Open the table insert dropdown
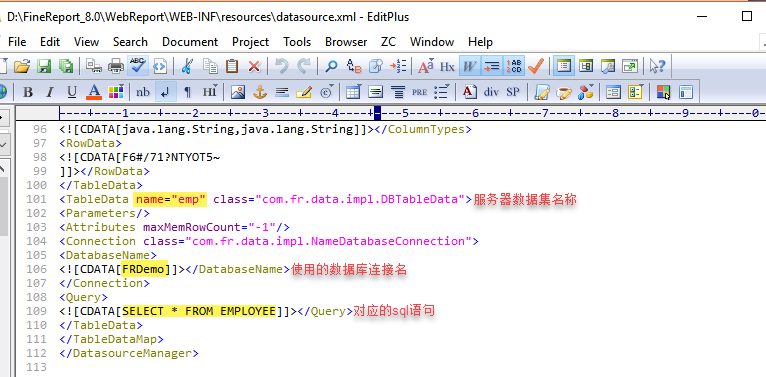Image resolution: width=766 pixels, height=377 pixels. pos(353,92)
